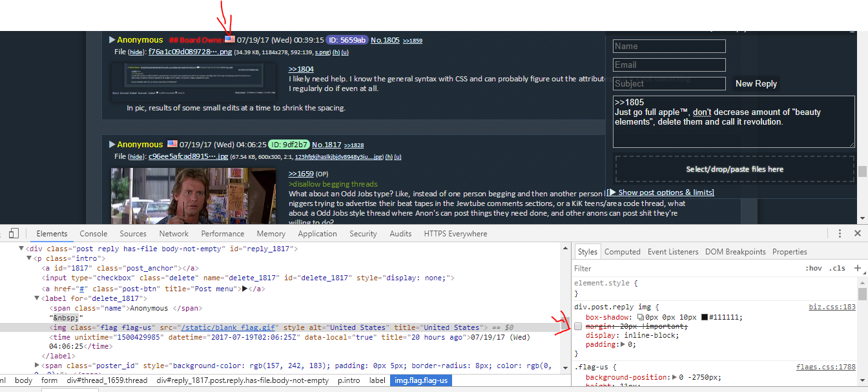Select the img.flag.flag-us DOM row
The image size is (868, 392).
point(281,328)
